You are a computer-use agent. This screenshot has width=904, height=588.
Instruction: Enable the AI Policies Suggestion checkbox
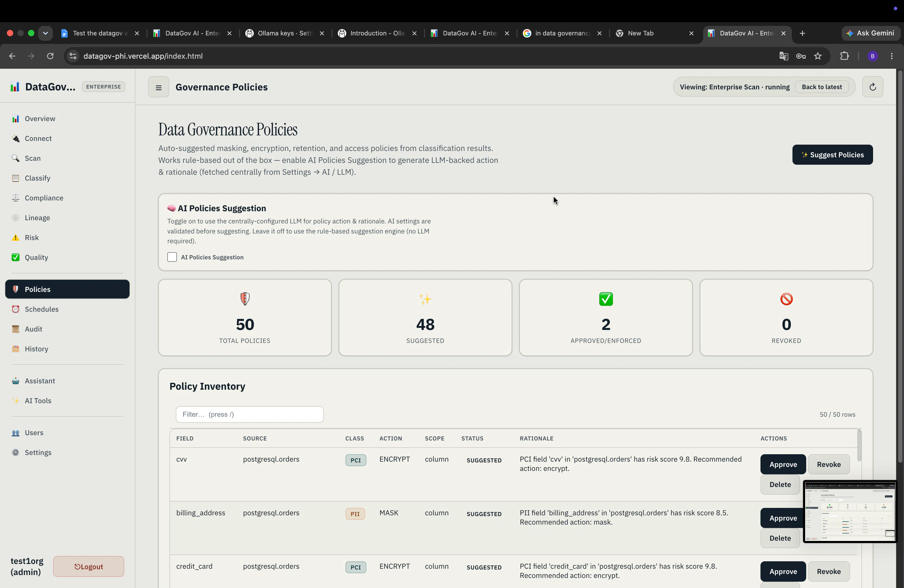(172, 257)
